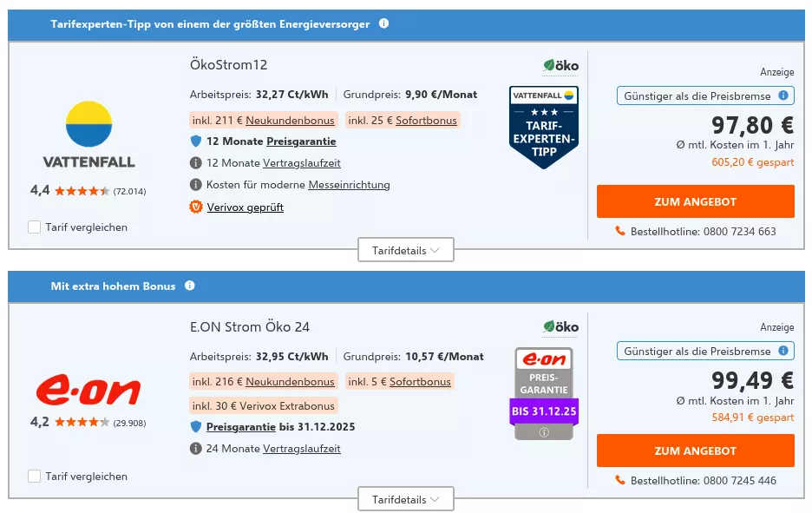This screenshot has width=812, height=513.
Task: Click info icon next to Mit extra hohem Bonus
Action: (x=189, y=286)
